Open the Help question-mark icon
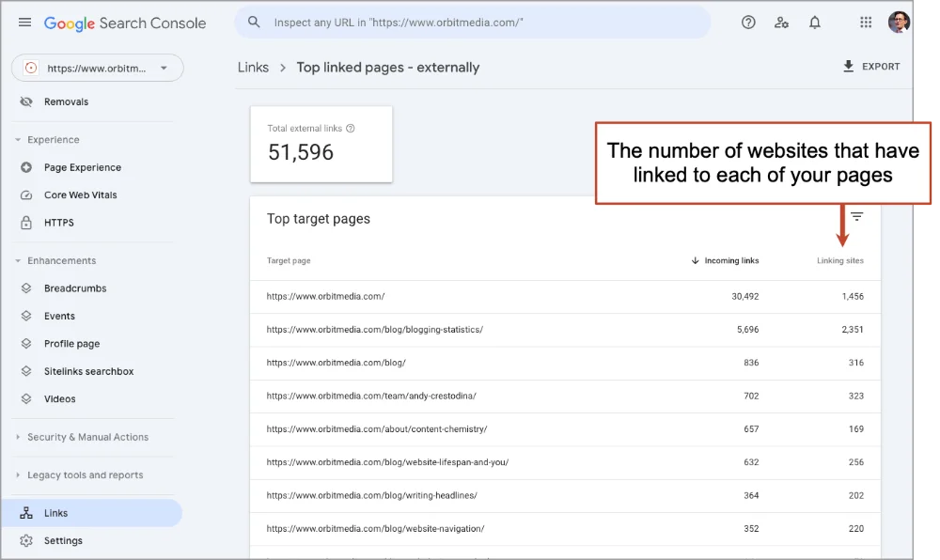Viewport: 940px width, 560px height. click(748, 23)
